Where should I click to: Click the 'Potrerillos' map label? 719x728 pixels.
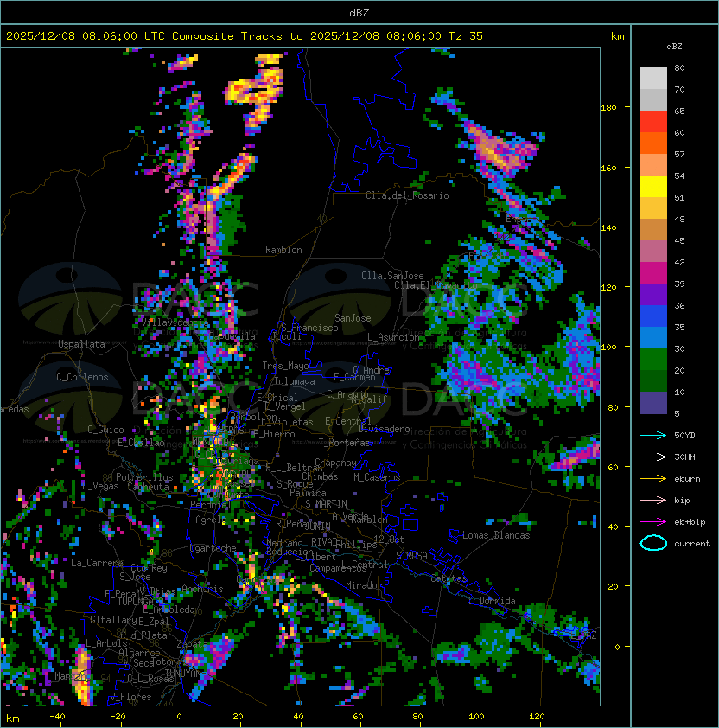tap(144, 477)
